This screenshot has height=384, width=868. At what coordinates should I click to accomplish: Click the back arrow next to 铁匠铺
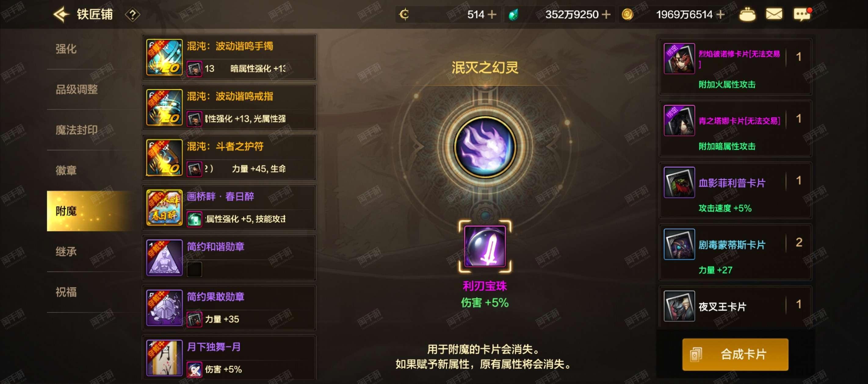pos(61,14)
